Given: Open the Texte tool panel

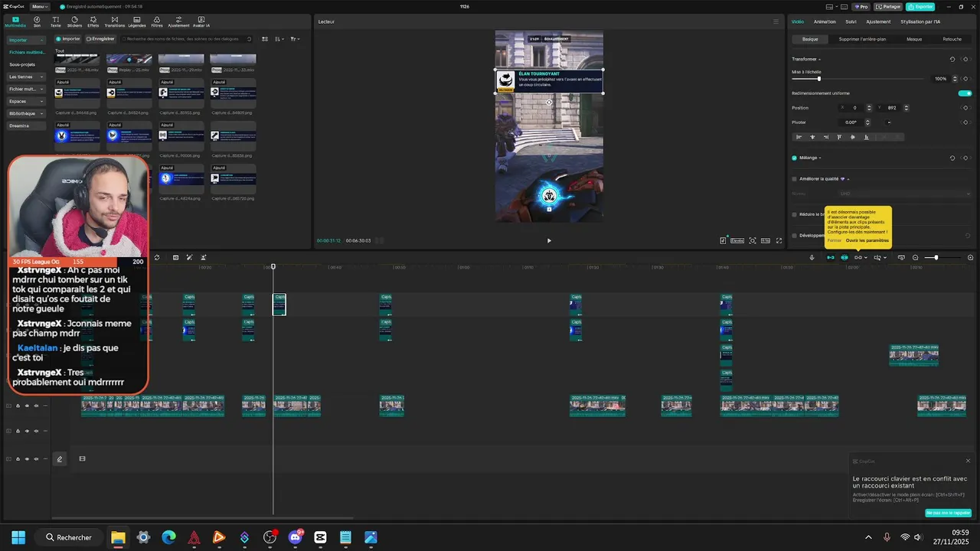Looking at the screenshot, I should point(56,21).
